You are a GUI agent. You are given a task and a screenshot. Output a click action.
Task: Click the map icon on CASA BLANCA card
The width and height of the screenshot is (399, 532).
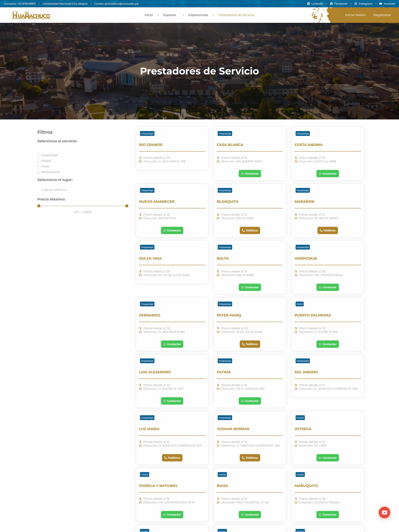(218, 161)
